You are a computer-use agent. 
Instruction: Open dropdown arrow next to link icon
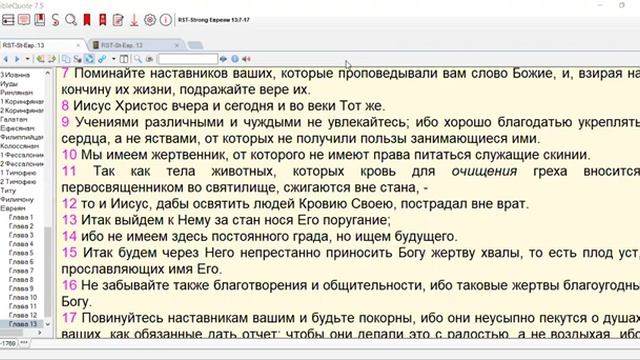point(113,59)
